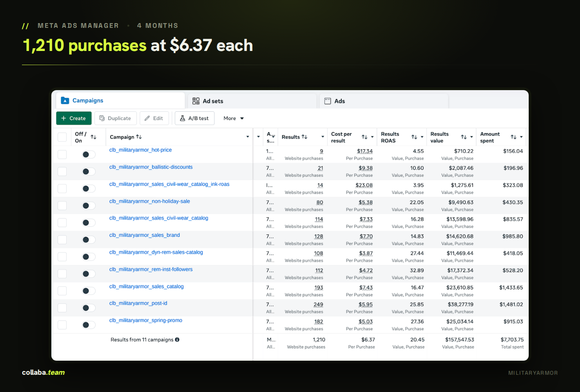
Task: Click the Campaigns folder icon
Action: click(x=65, y=101)
